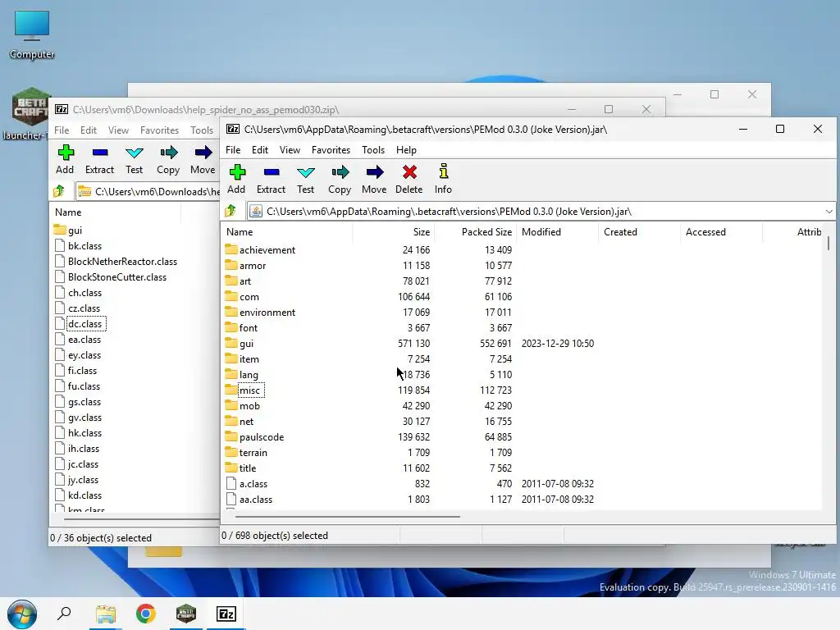The height and width of the screenshot is (630, 840).
Task: Open View menu in the jar window
Action: click(x=290, y=150)
